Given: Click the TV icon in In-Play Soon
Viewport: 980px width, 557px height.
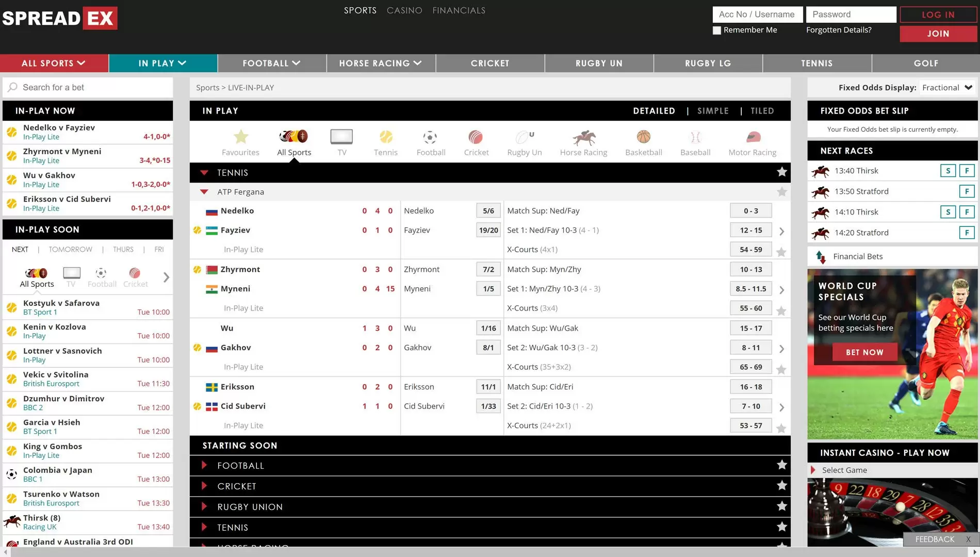Looking at the screenshot, I should (72, 273).
